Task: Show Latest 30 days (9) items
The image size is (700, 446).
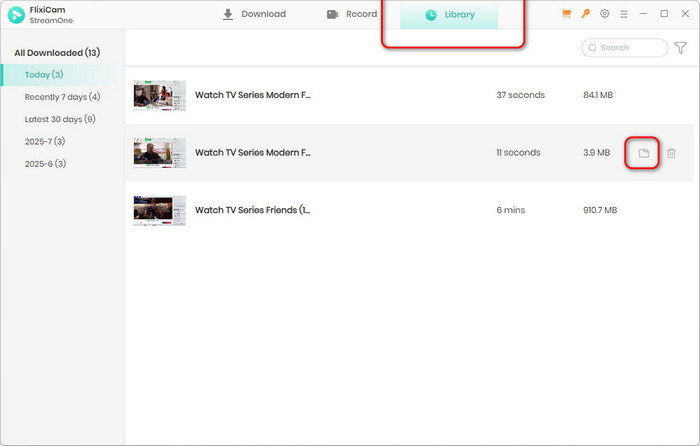Action: (60, 119)
